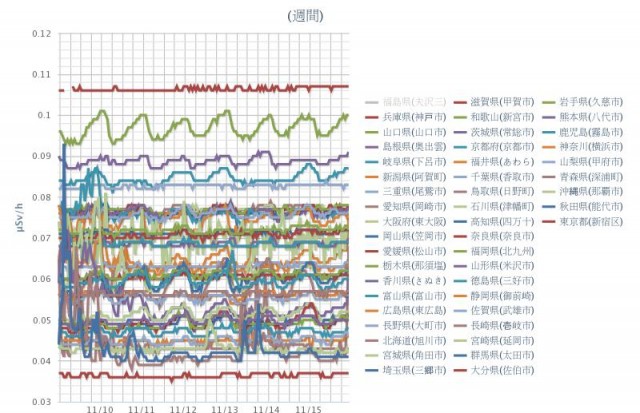Click the 広島県(東広島) legend label
Screen dimensions: 640x413
pyautogui.click(x=414, y=311)
